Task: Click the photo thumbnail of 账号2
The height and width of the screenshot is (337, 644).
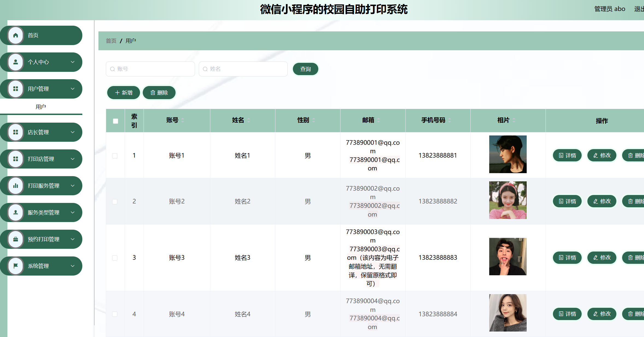Action: tap(508, 200)
